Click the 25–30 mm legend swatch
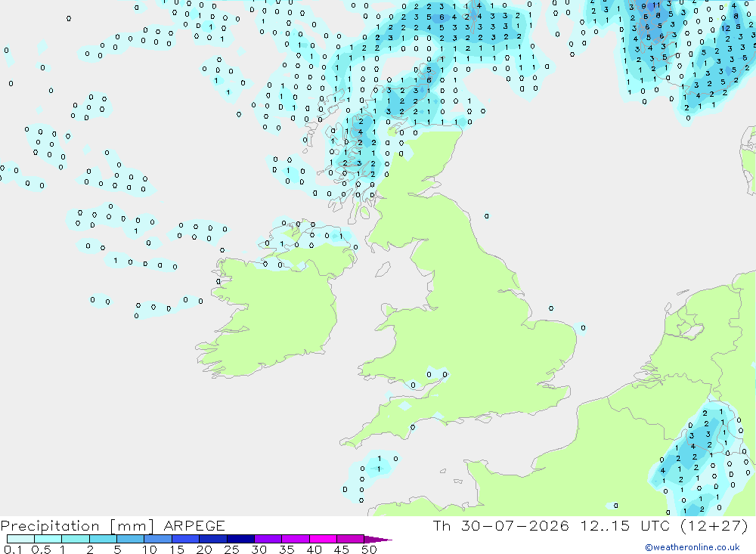 240,539
